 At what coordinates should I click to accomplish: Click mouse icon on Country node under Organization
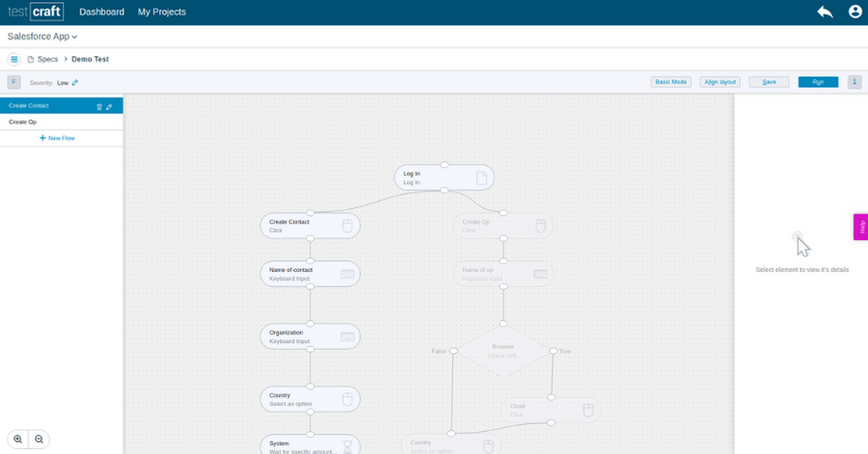click(347, 399)
